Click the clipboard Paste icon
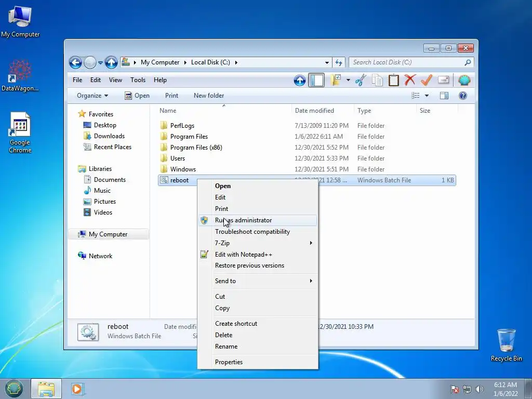 coord(393,81)
